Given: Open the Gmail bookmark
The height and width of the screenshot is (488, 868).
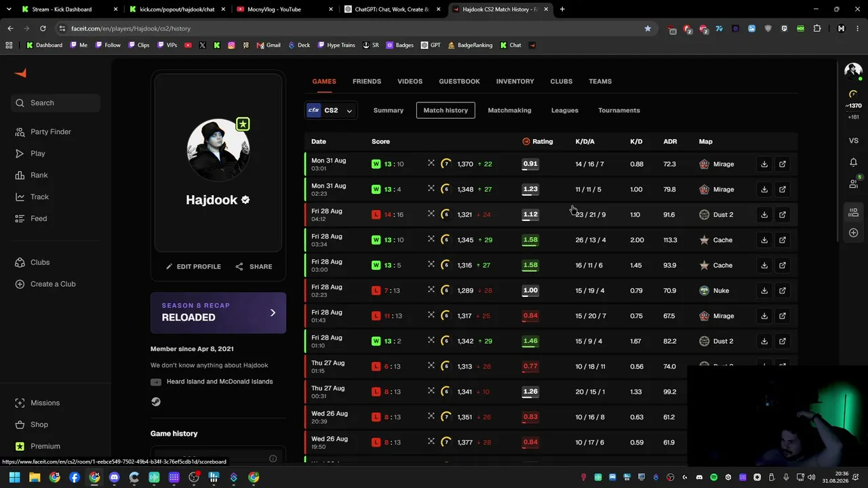Looking at the screenshot, I should click(269, 45).
